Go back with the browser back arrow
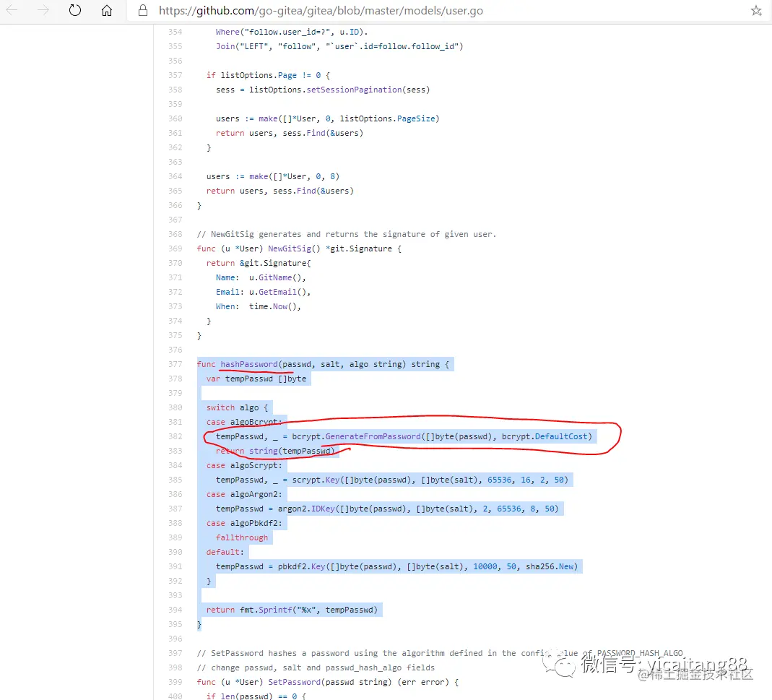Viewport: 772px width, 700px height. click(x=12, y=10)
